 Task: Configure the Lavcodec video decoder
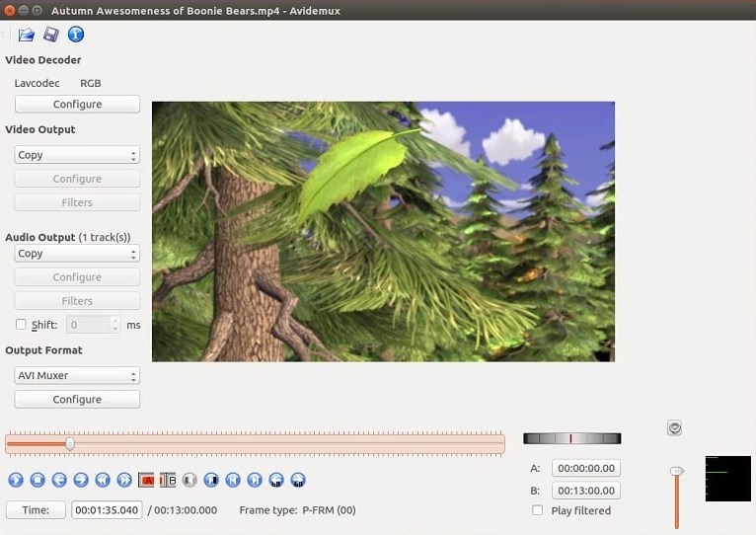pos(77,105)
